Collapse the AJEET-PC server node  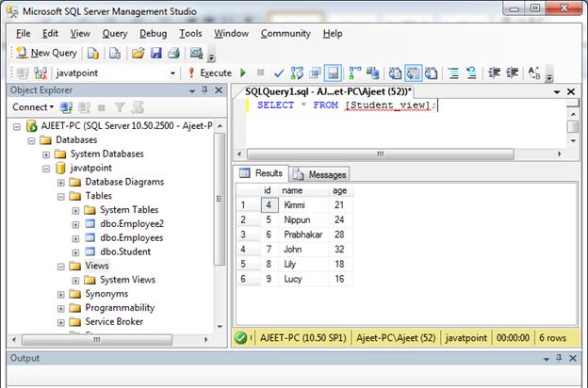click(17, 127)
